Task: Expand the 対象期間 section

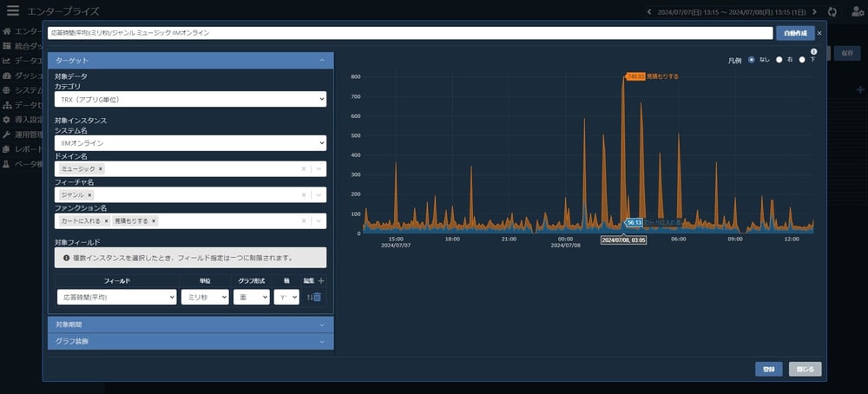Action: coord(190,324)
